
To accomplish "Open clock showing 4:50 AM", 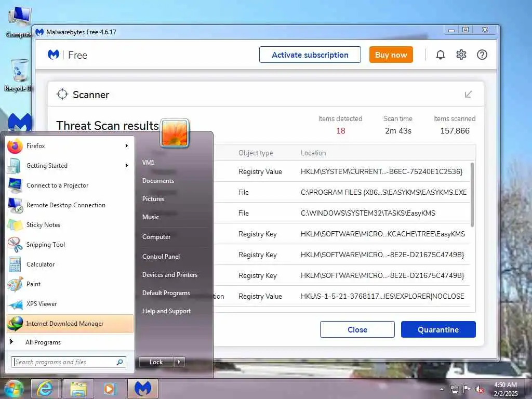I will click(x=506, y=389).
